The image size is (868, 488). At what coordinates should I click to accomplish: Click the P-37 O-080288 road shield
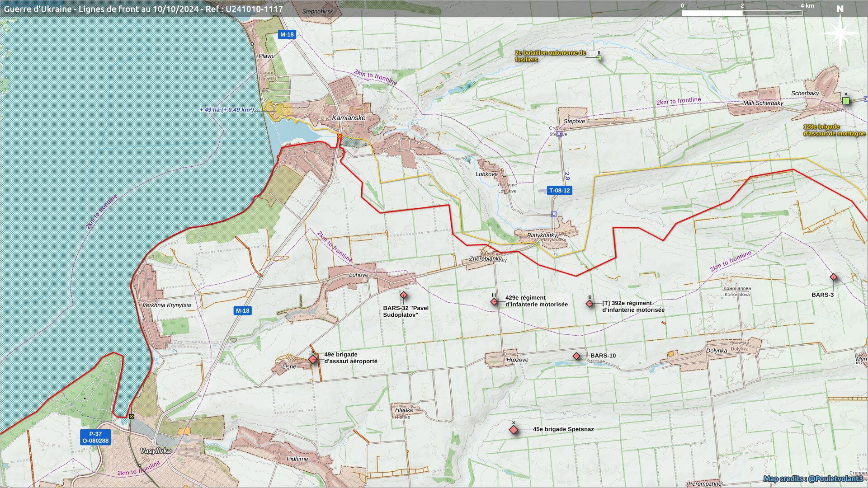point(95,437)
